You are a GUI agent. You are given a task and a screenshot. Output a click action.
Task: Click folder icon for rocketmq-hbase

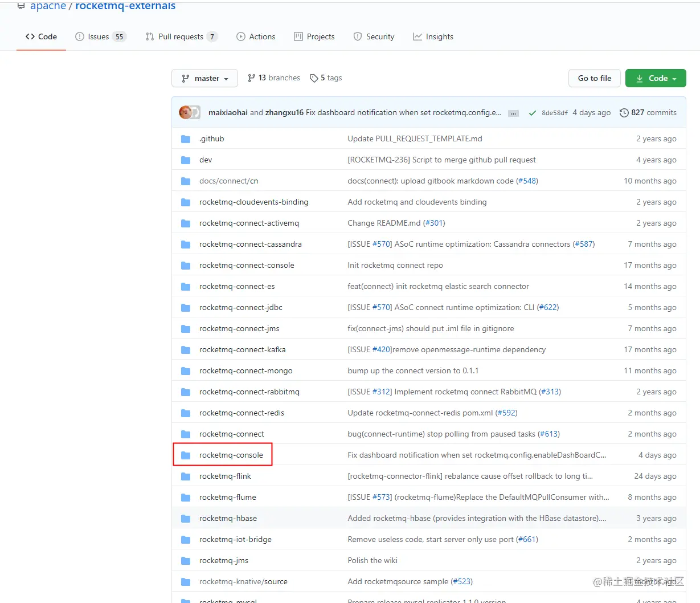pyautogui.click(x=186, y=519)
